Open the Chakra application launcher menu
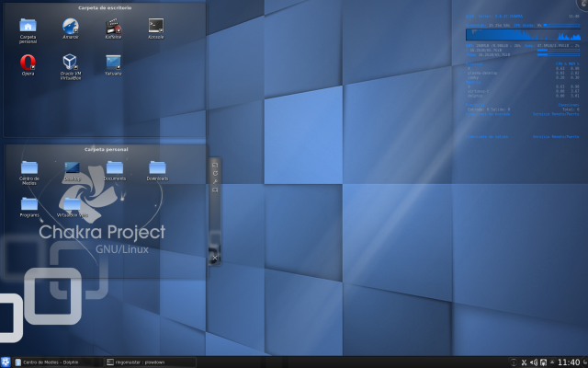Screen dimensions: 588x368 (6, 362)
